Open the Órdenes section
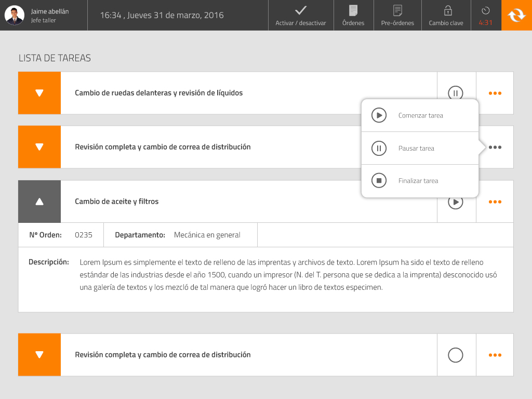 pyautogui.click(x=353, y=15)
